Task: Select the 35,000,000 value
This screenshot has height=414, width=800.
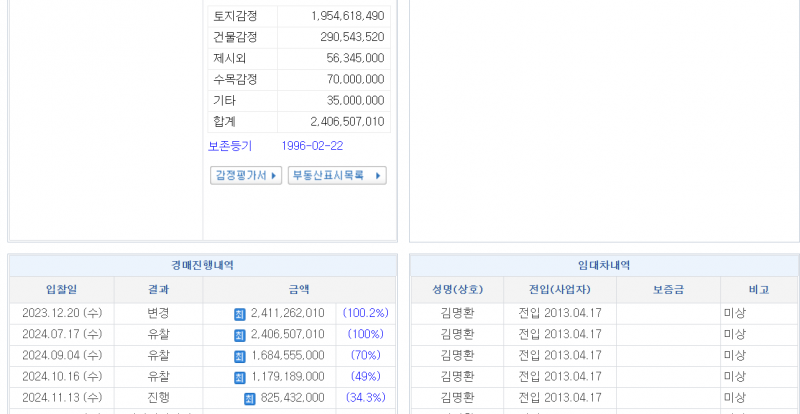Action: pyautogui.click(x=355, y=101)
